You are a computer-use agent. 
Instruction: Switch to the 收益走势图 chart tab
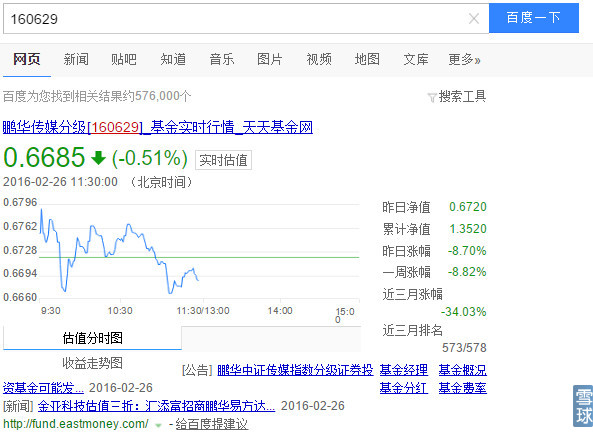[92, 363]
